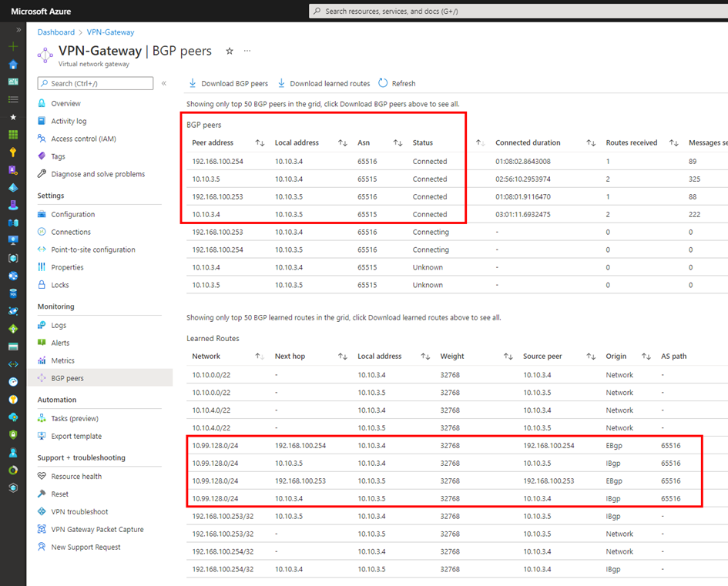Select connected duration 02:56:10.2953974
Screen dimensions: 728x586
(523, 179)
